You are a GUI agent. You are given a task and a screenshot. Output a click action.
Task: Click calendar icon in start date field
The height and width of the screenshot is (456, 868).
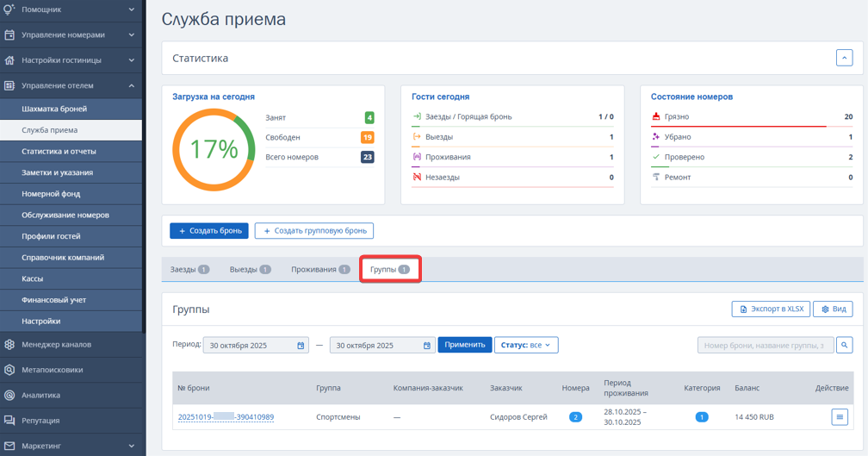pyautogui.click(x=301, y=346)
